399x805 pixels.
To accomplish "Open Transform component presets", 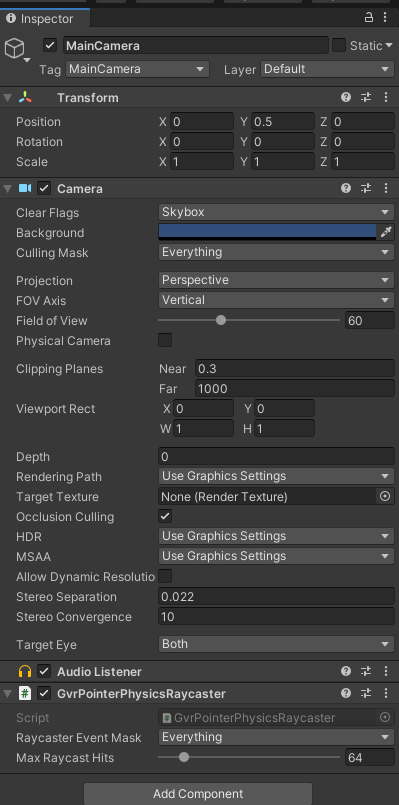I will (x=366, y=97).
